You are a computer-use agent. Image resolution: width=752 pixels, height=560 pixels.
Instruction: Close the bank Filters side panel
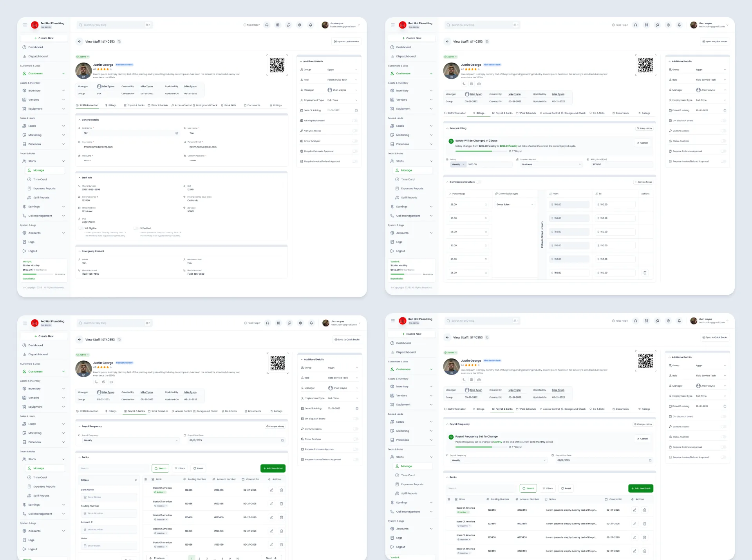136,480
